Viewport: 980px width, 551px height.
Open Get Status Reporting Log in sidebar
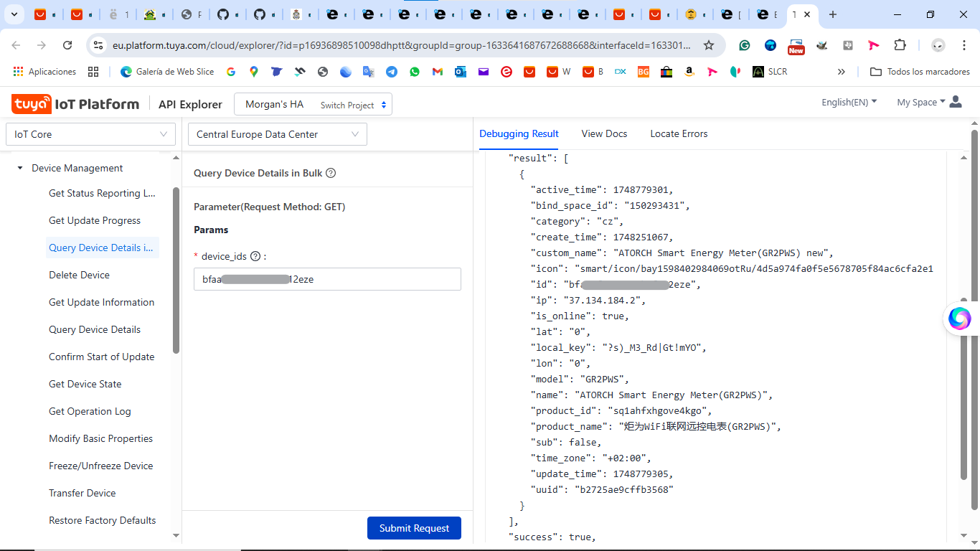pos(102,193)
